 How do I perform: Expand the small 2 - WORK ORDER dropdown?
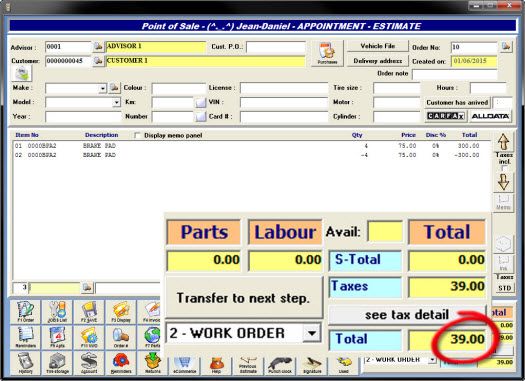tap(433, 360)
